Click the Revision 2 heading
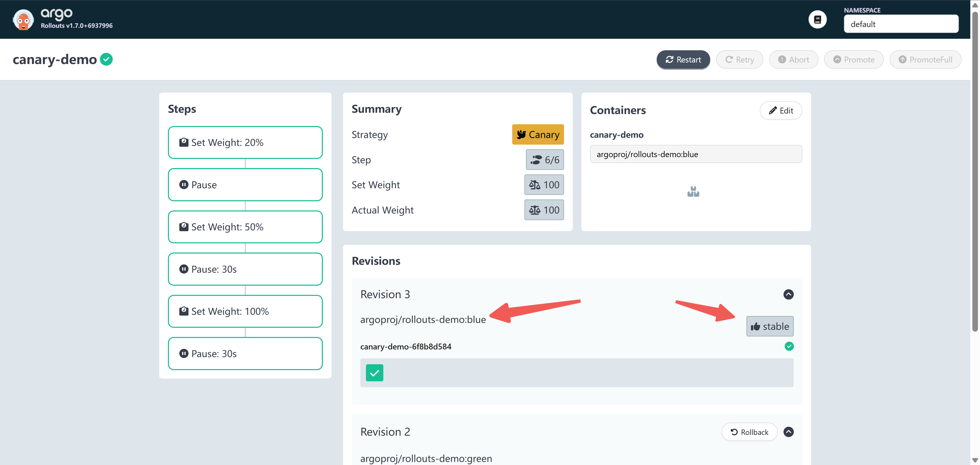This screenshot has height=465, width=980. [385, 432]
